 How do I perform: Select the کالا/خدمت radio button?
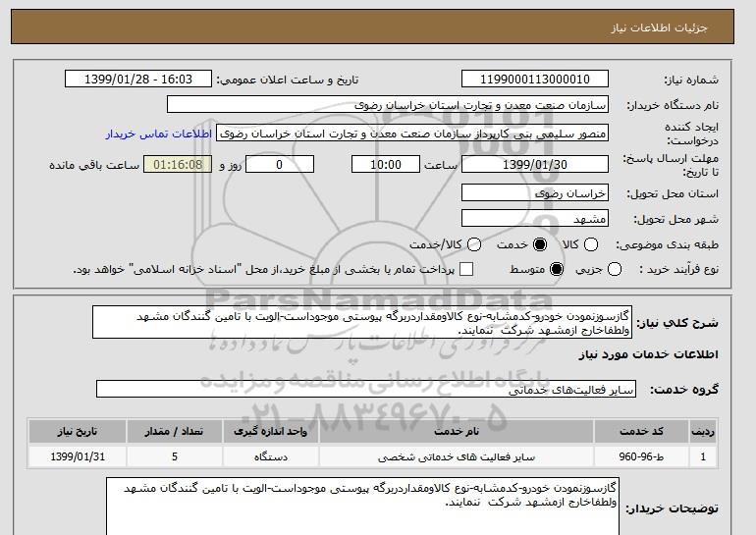[x=474, y=244]
